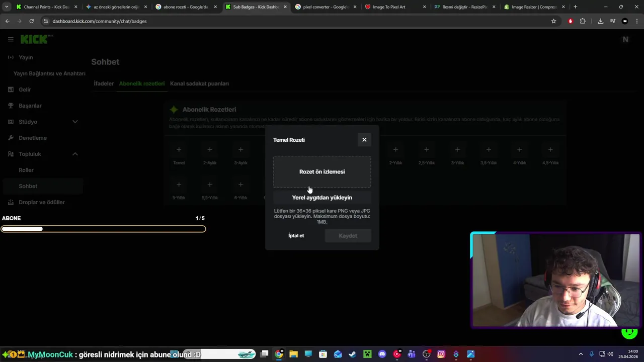
Task: Add badge for 2-Aylık tier
Action: click(210, 149)
